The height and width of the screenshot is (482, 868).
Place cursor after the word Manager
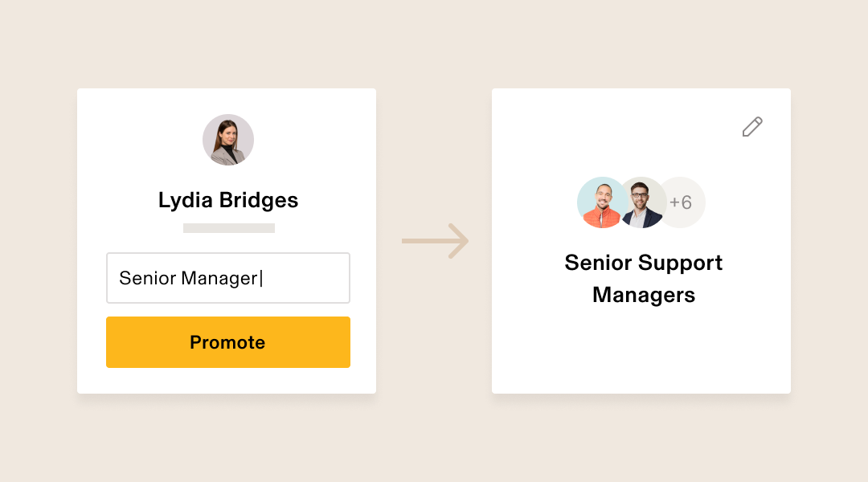pyautogui.click(x=260, y=278)
